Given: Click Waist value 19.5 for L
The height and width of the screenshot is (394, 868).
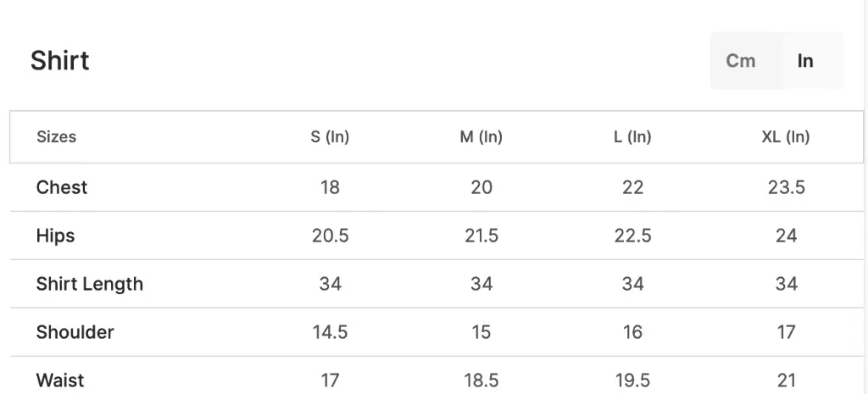Looking at the screenshot, I should [632, 380].
